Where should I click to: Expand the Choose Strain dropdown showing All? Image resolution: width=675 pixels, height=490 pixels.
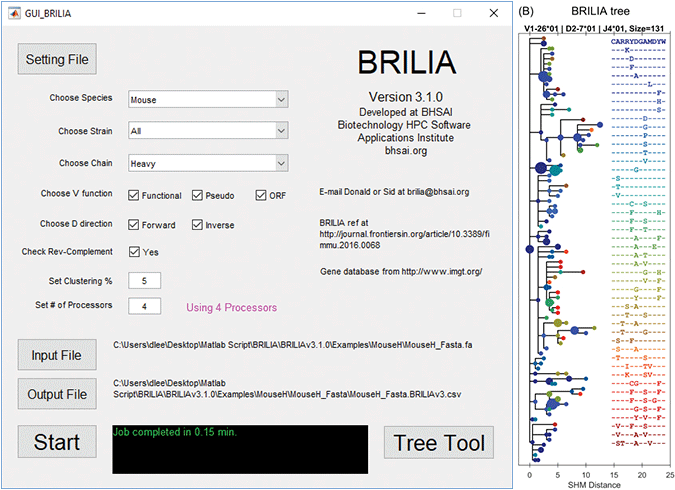[208, 130]
